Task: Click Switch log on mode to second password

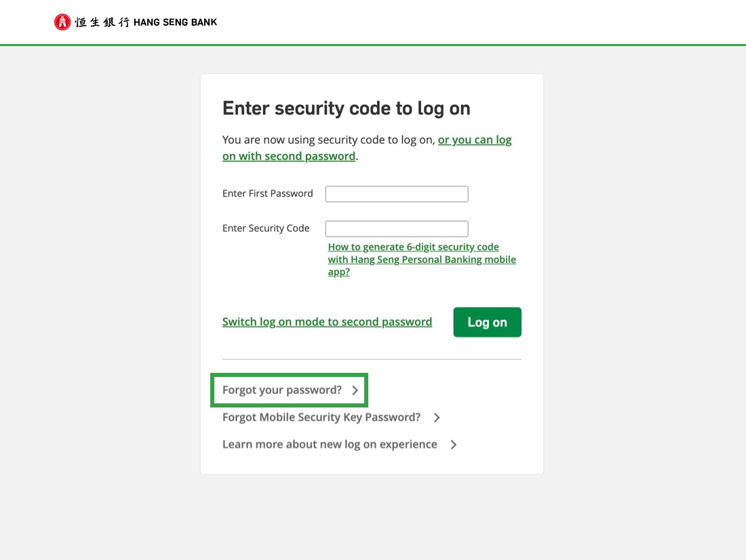Action: click(x=328, y=321)
